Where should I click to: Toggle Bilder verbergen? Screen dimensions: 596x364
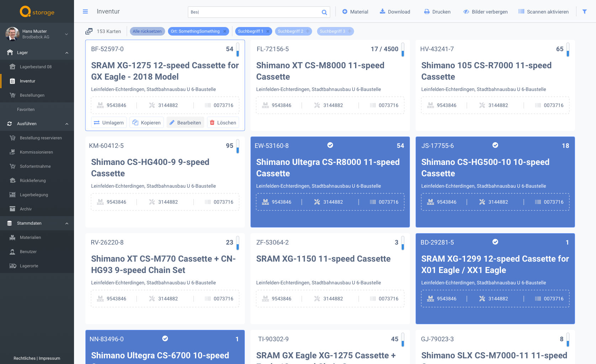click(x=485, y=12)
